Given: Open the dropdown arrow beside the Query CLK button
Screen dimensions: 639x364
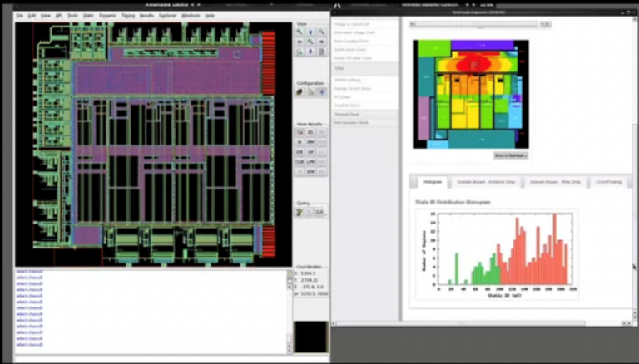Looking at the screenshot, I should coord(325,213).
